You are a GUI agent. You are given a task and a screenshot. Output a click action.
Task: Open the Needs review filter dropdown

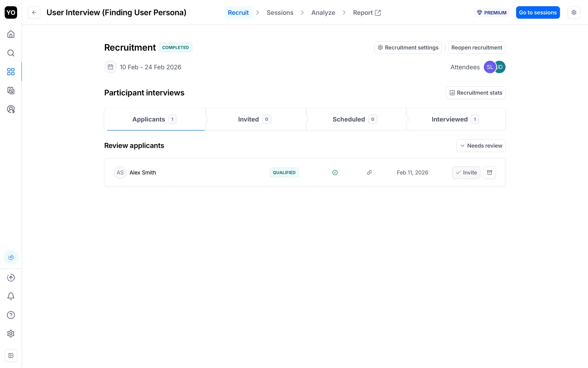[x=481, y=146]
